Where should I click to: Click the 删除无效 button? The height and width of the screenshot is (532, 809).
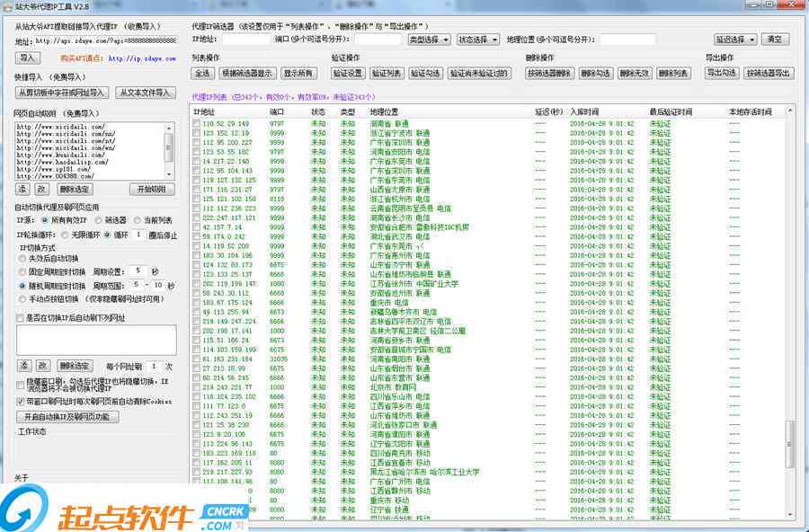click(x=634, y=74)
